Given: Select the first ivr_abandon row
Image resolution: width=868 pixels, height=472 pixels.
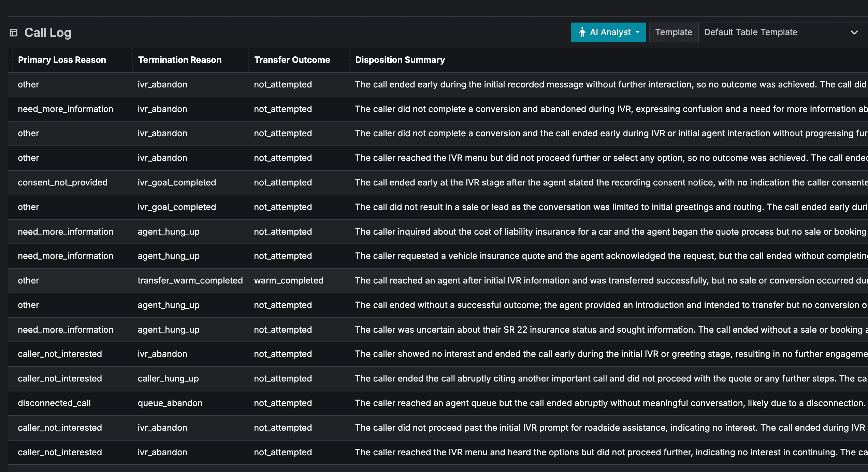Looking at the screenshot, I should tap(162, 84).
